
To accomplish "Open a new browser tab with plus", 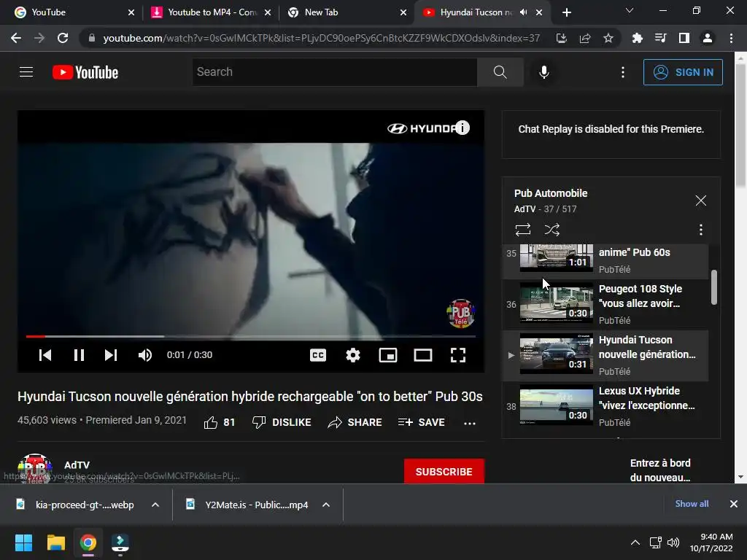I will [566, 12].
